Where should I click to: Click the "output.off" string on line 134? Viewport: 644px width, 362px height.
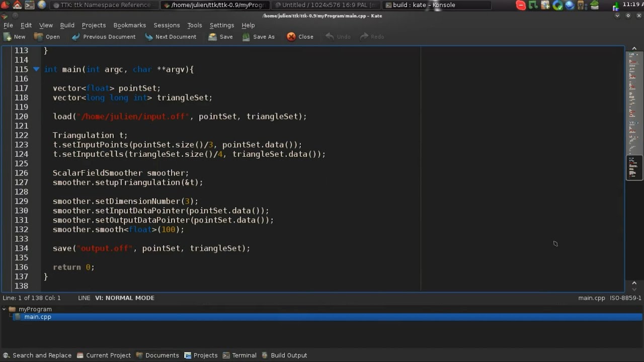tap(106, 248)
